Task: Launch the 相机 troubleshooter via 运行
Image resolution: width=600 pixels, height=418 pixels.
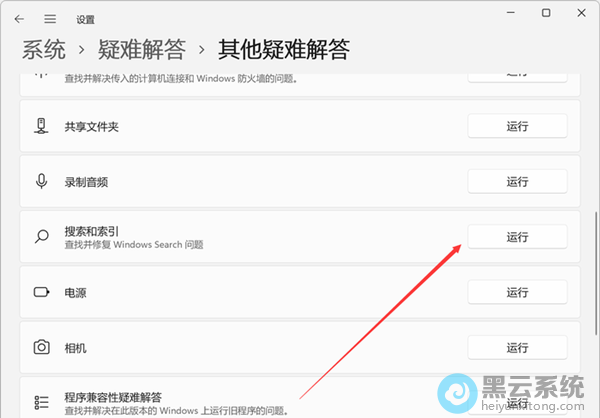Action: coord(517,347)
